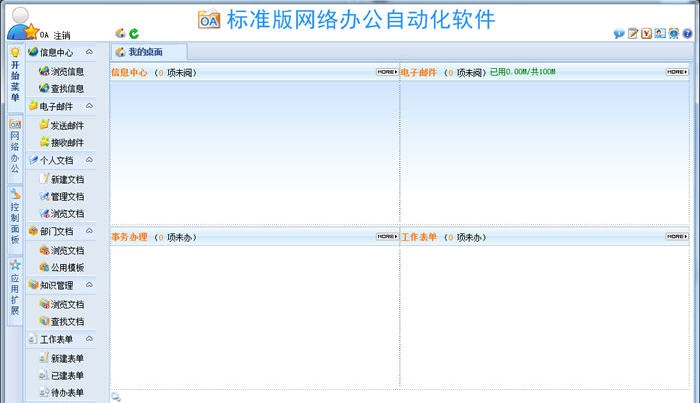Click the orange 信息中心 panel title
The image size is (700, 403).
(x=129, y=72)
